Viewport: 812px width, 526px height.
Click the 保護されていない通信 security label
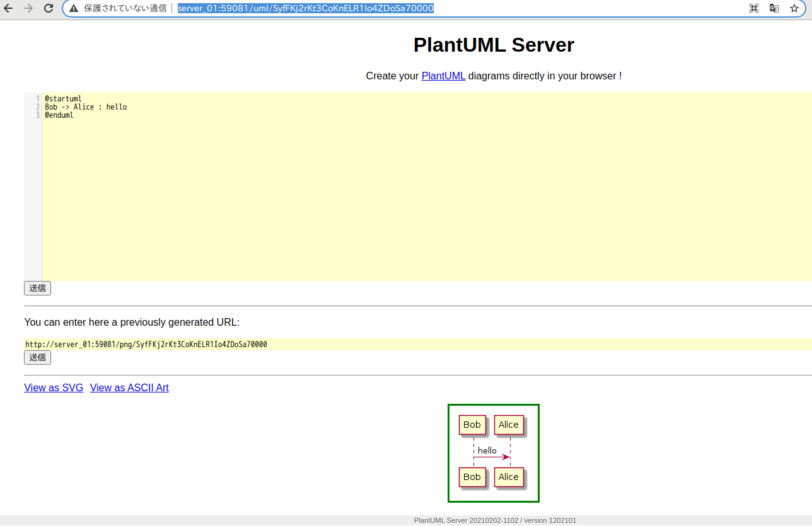click(x=125, y=8)
